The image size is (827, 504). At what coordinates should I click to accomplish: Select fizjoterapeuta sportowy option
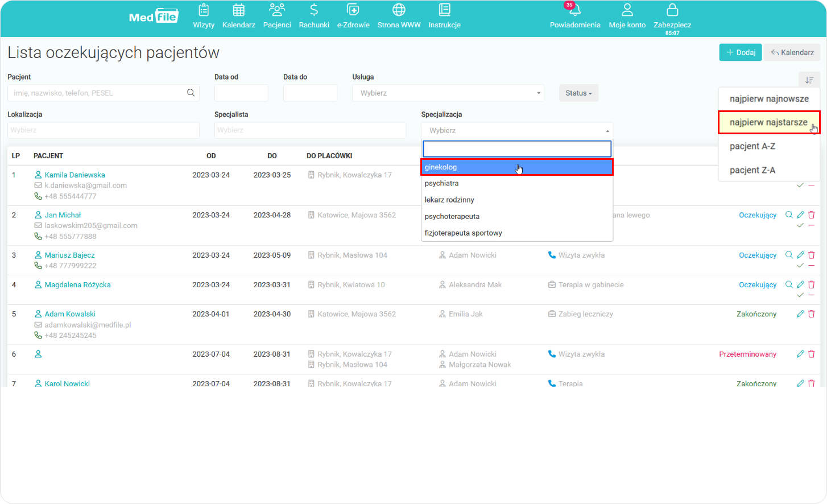tap(517, 233)
